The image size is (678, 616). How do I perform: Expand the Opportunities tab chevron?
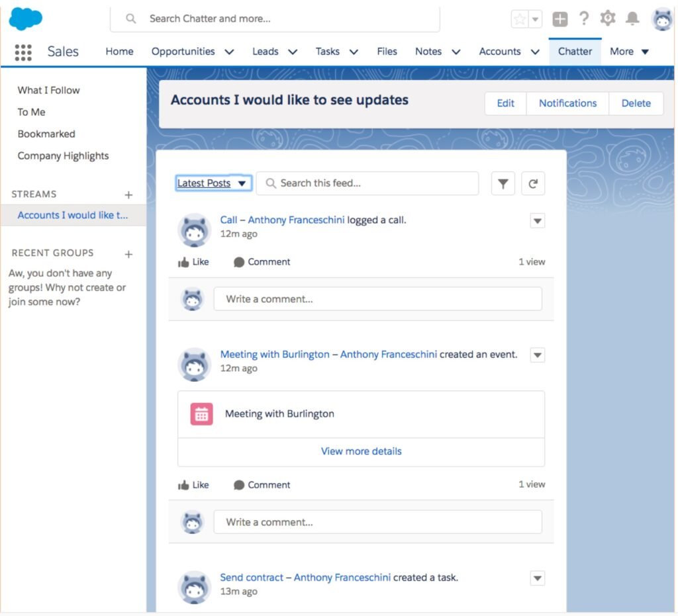click(x=229, y=52)
